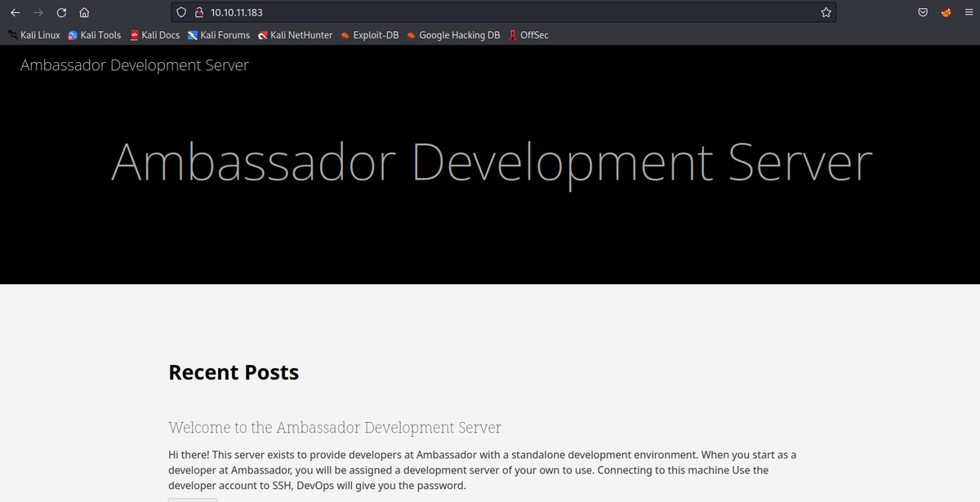980x502 pixels.
Task: Open the orange extension icon in the toolbar
Action: coord(947,12)
